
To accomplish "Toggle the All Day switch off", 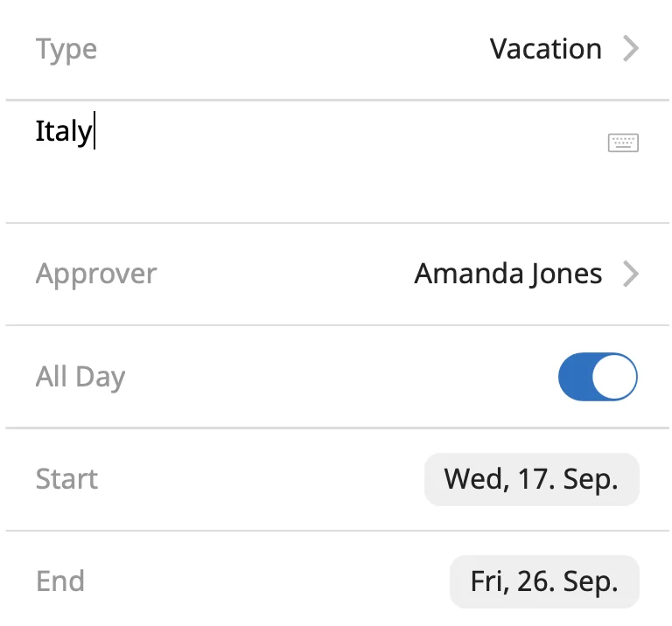I will point(598,376).
